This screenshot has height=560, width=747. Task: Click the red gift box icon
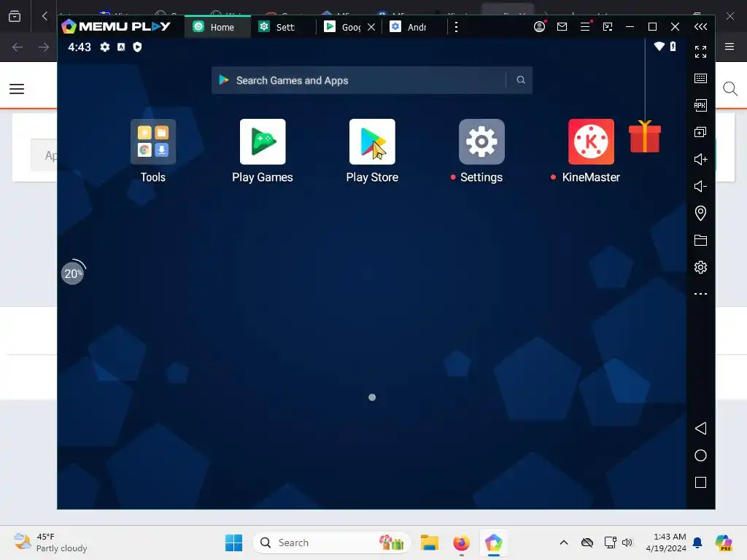645,136
